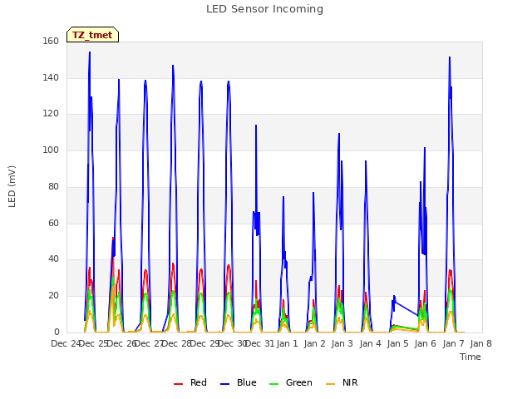Click the 'LED Sensor Incoming' chart title
The width and height of the screenshot is (532, 399).
coord(264,9)
